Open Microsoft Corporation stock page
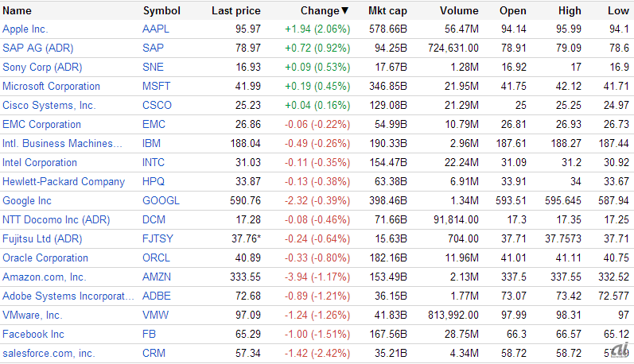Viewport: 634px width, 364px height. [x=51, y=87]
